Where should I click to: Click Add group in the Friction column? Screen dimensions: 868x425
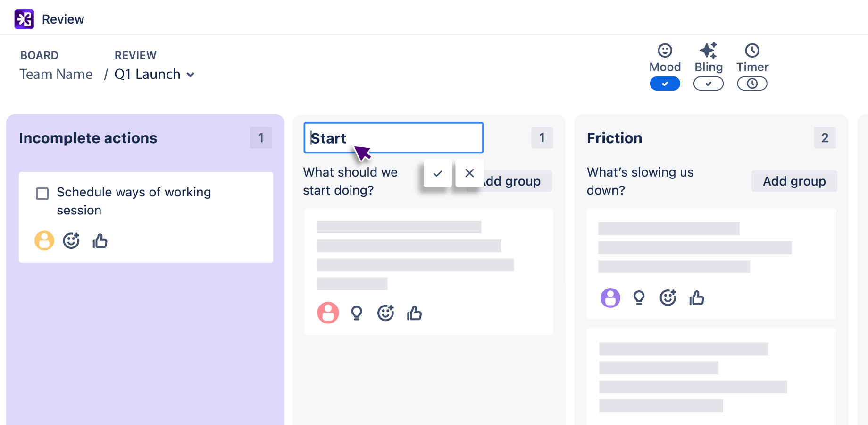(794, 181)
